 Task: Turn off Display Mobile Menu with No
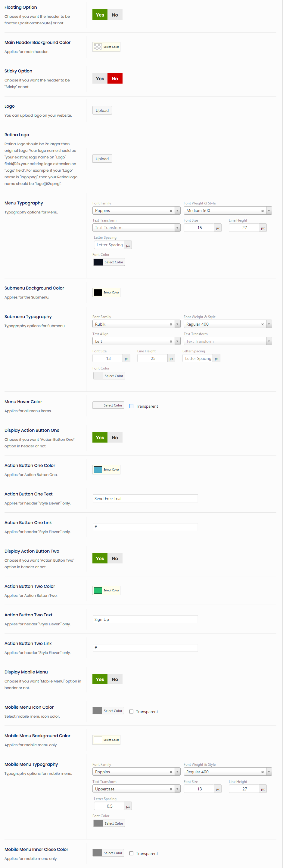click(115, 679)
